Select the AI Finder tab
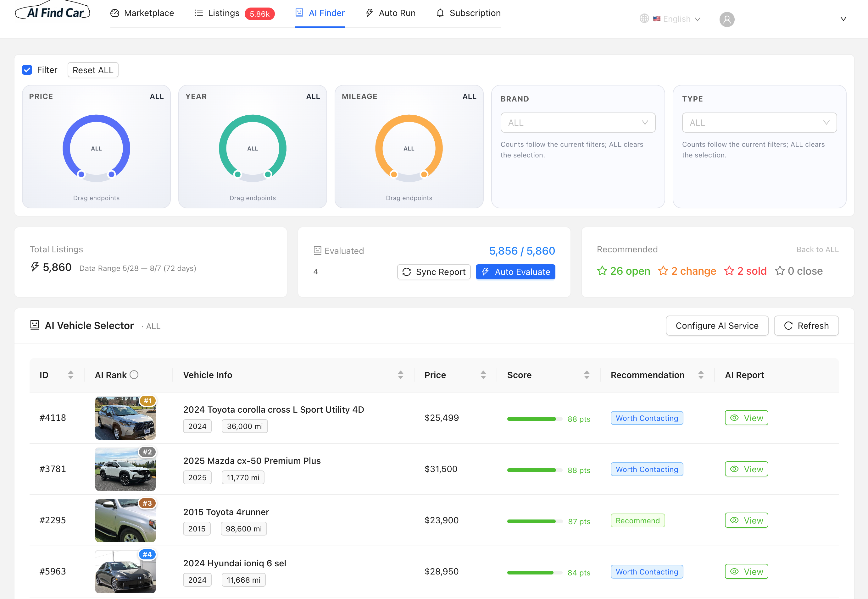The height and width of the screenshot is (599, 868). 320,13
